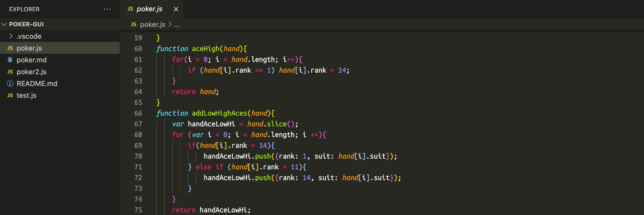The height and width of the screenshot is (215, 644).
Task: Open Explorer more actions ellipsis menu
Action: click(x=107, y=9)
